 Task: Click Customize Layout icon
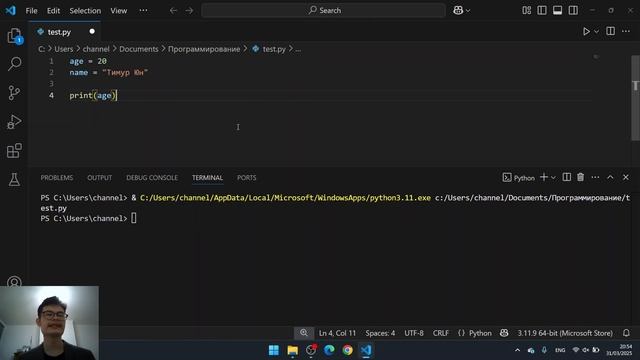coord(527,10)
